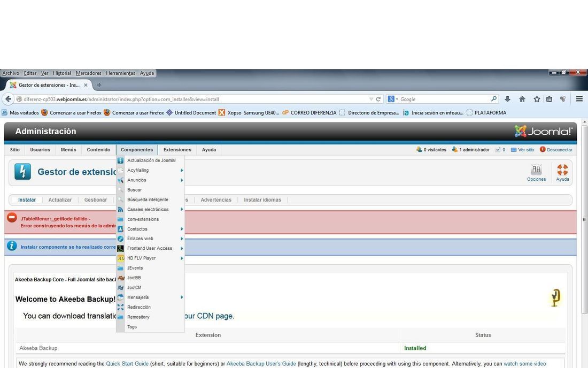Click the Akeeba Backup mascot icon
Image resolution: width=588 pixels, height=368 pixels.
[555, 298]
